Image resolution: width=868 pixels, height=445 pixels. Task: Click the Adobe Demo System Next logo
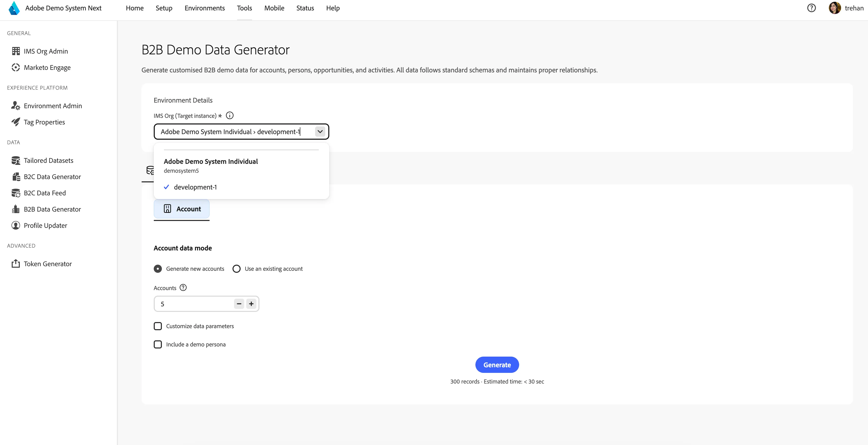tap(14, 8)
